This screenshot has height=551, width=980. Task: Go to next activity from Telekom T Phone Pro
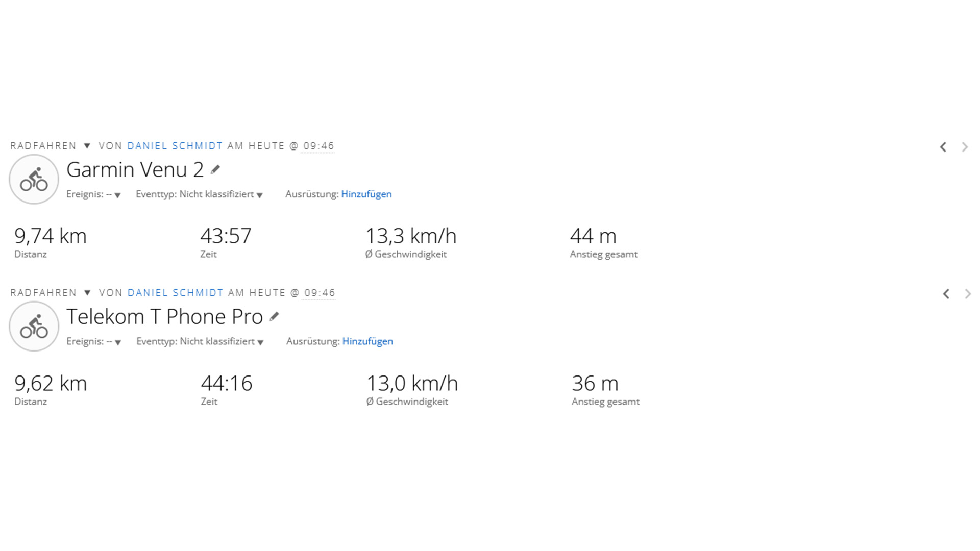tap(968, 294)
